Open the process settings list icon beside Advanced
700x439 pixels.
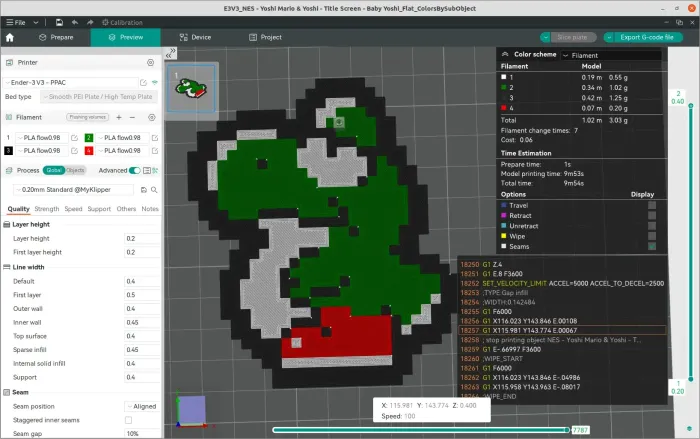147,171
